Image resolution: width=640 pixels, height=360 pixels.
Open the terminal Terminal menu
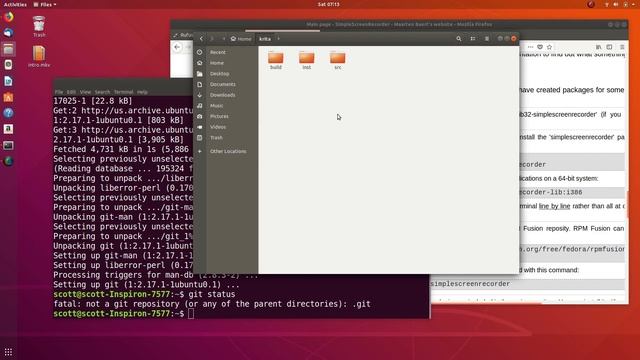tap(124, 92)
